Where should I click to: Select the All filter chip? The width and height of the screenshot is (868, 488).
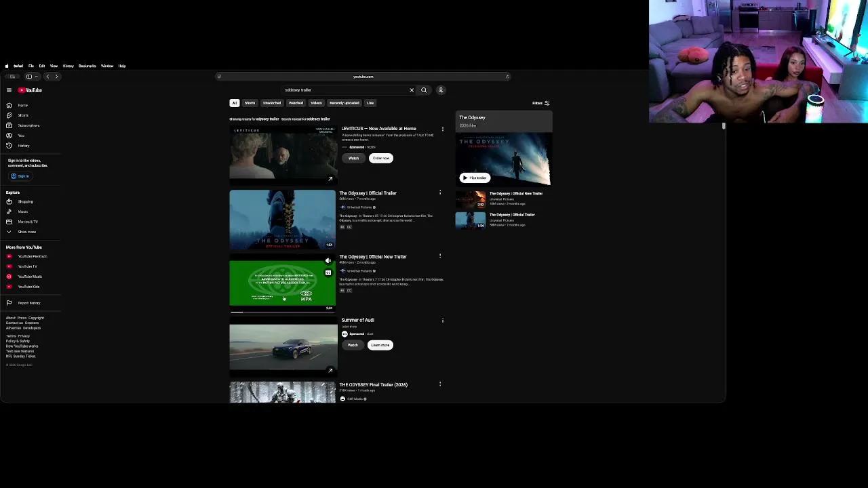tap(235, 103)
